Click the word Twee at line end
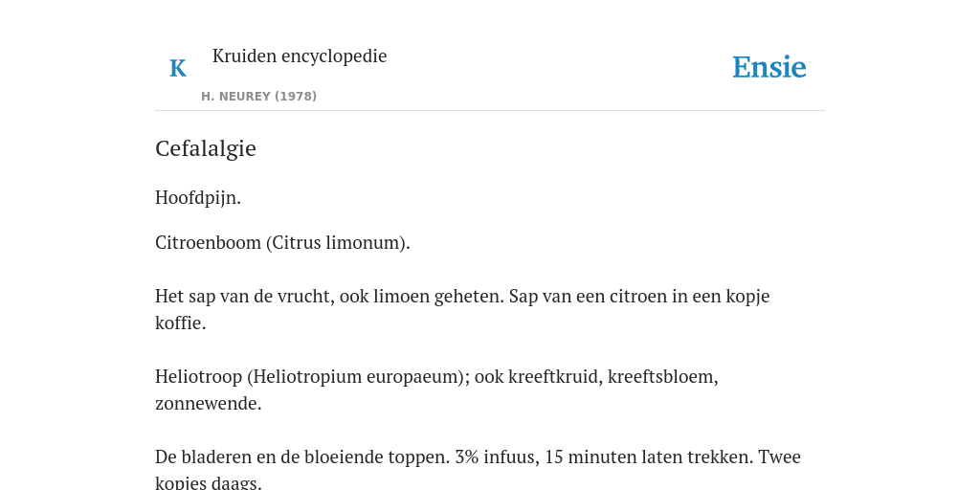Viewport: 980px width, 490px height. [x=780, y=457]
